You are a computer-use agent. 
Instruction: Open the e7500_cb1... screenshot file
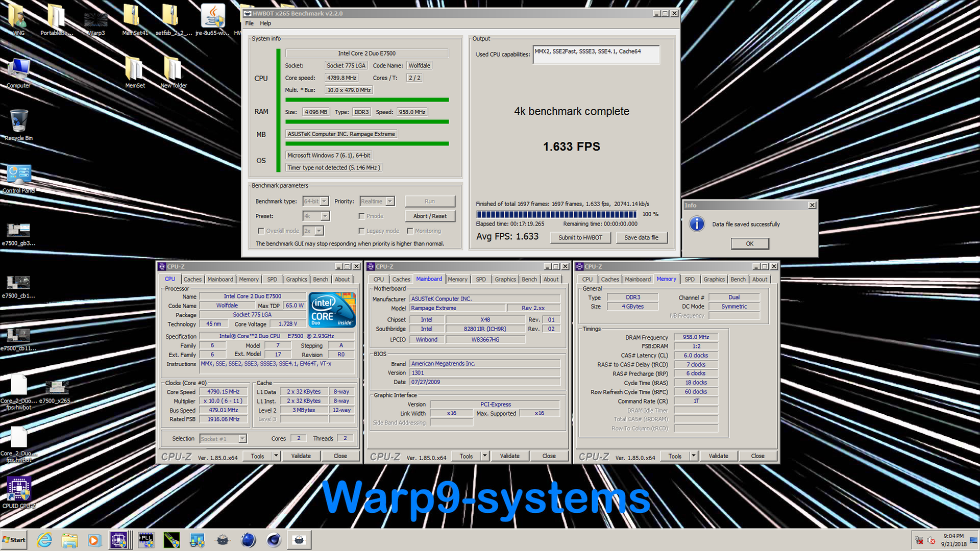pyautogui.click(x=18, y=286)
